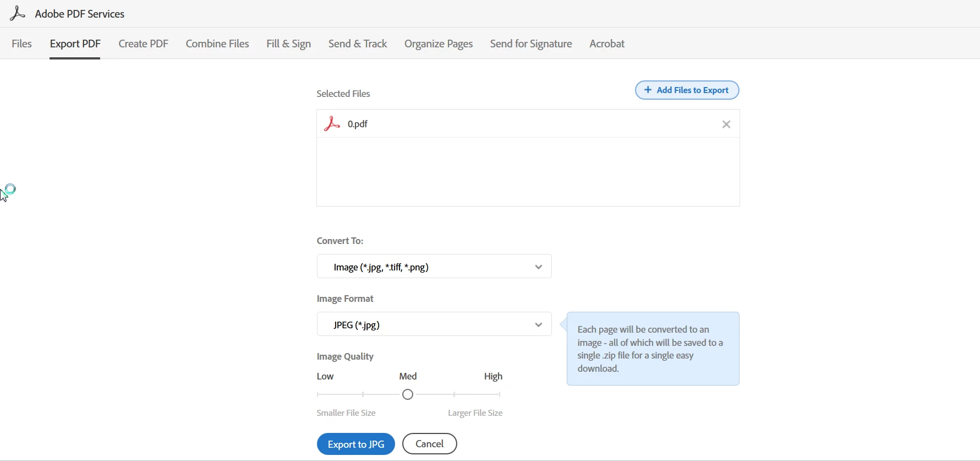Screen dimensions: 980x461
Task: Expand the Image Format JPEG dropdown
Action: tap(435, 324)
